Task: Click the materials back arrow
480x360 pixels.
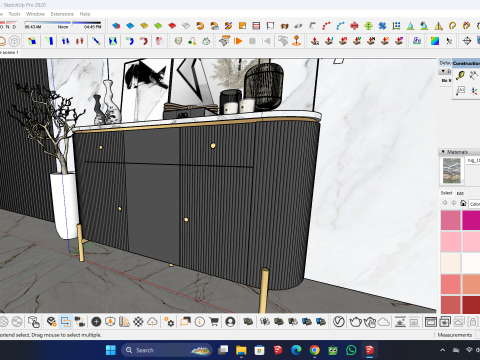Action: pyautogui.click(x=444, y=203)
